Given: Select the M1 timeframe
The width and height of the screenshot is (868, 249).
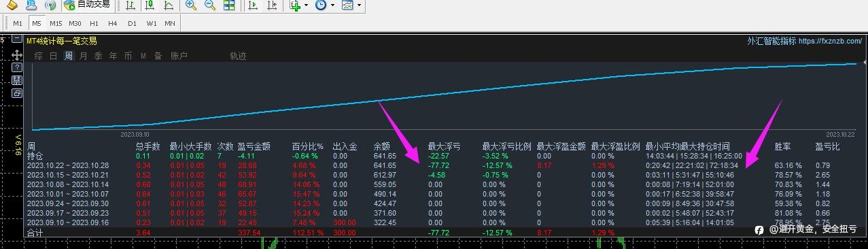Looking at the screenshot, I should click(x=18, y=23).
